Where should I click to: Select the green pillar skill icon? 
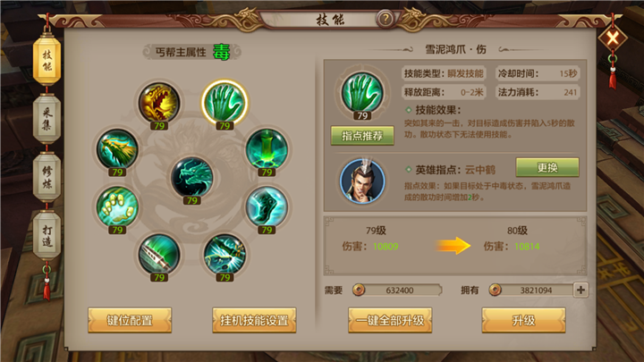(x=267, y=149)
